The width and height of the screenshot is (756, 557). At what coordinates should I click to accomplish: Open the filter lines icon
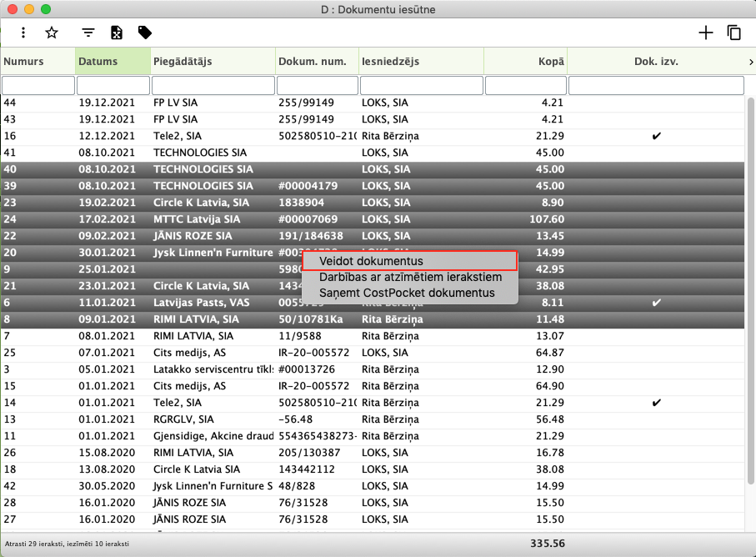[88, 33]
